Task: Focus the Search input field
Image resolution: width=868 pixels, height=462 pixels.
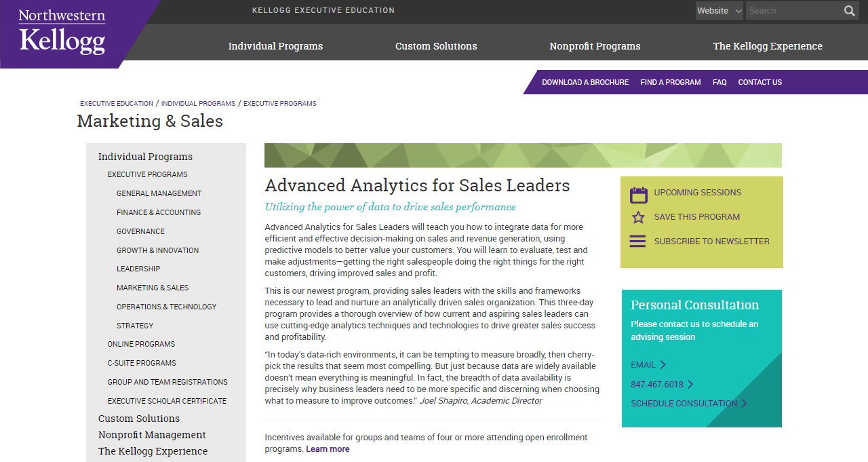Action: click(793, 10)
